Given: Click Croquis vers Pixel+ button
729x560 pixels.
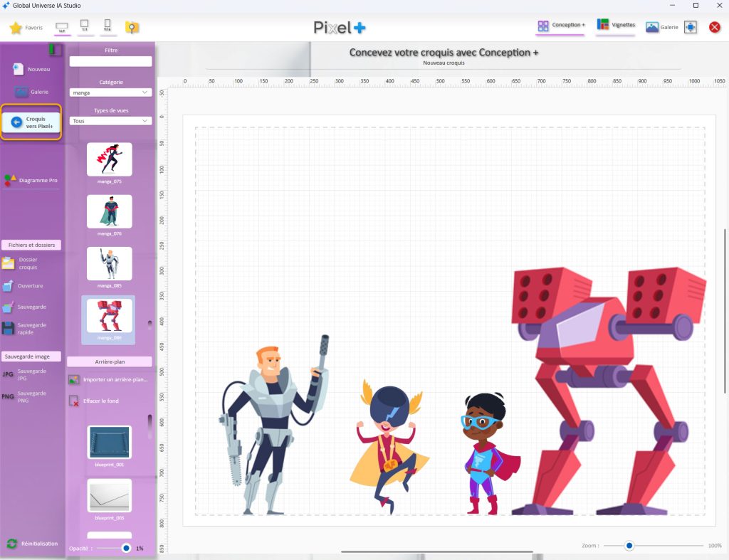Looking at the screenshot, I should [31, 122].
